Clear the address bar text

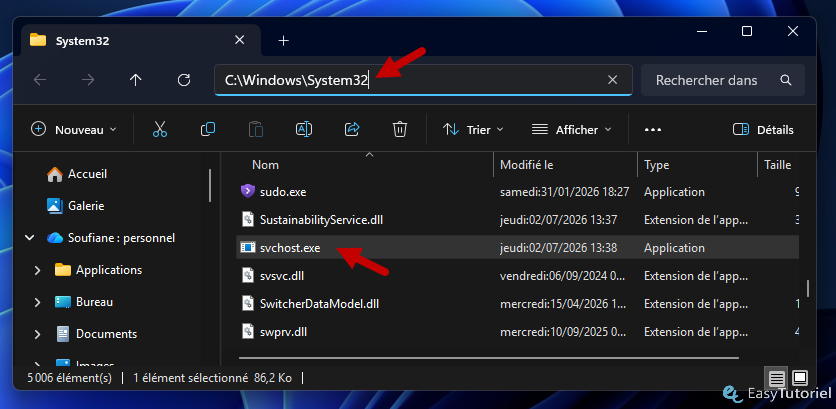click(613, 80)
